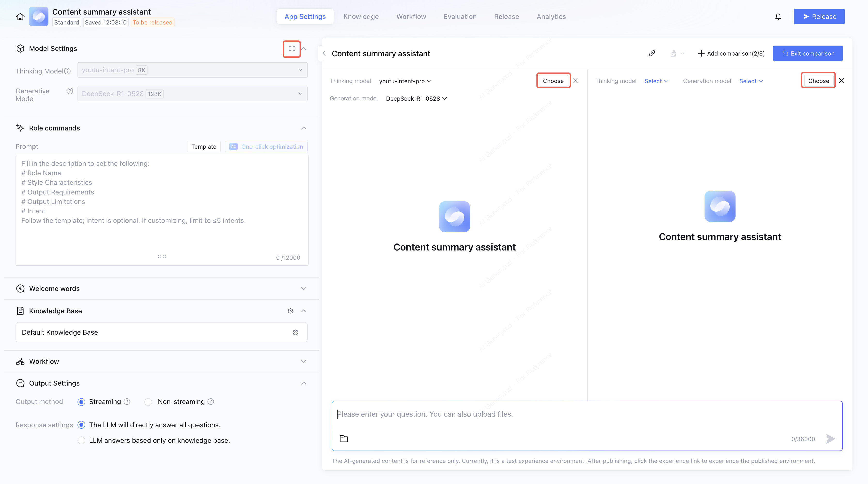Expand the Welcome words section
Image resolution: width=868 pixels, height=484 pixels.
[x=303, y=289]
